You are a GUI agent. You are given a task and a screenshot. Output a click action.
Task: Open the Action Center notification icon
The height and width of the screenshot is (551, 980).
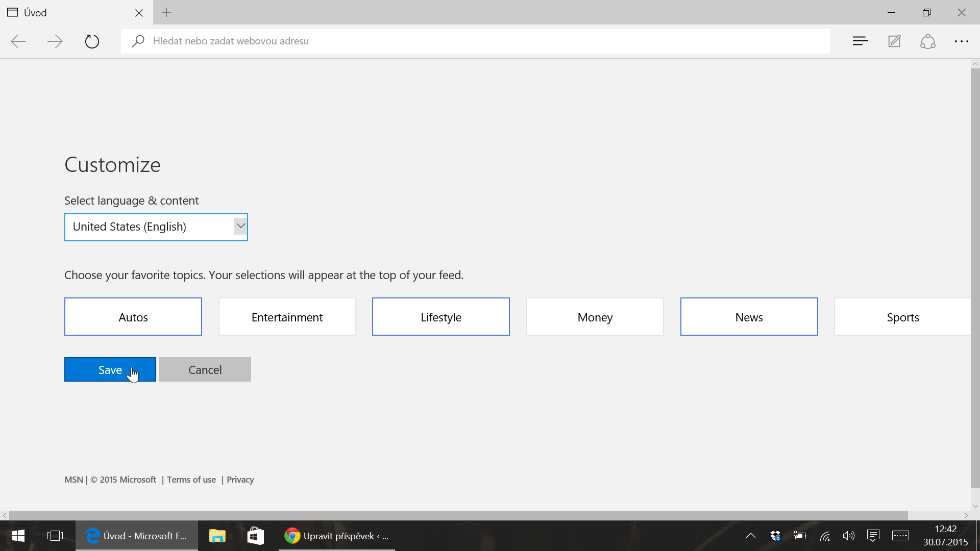coord(873,536)
